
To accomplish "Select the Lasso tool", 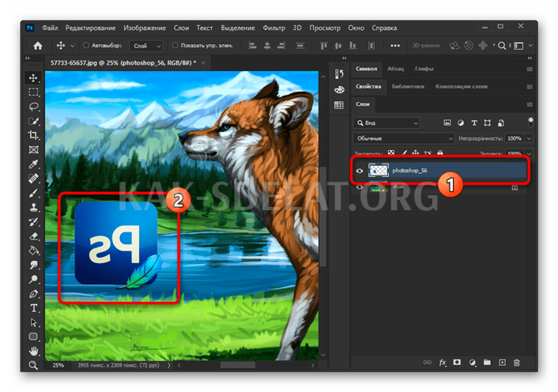I will (33, 107).
